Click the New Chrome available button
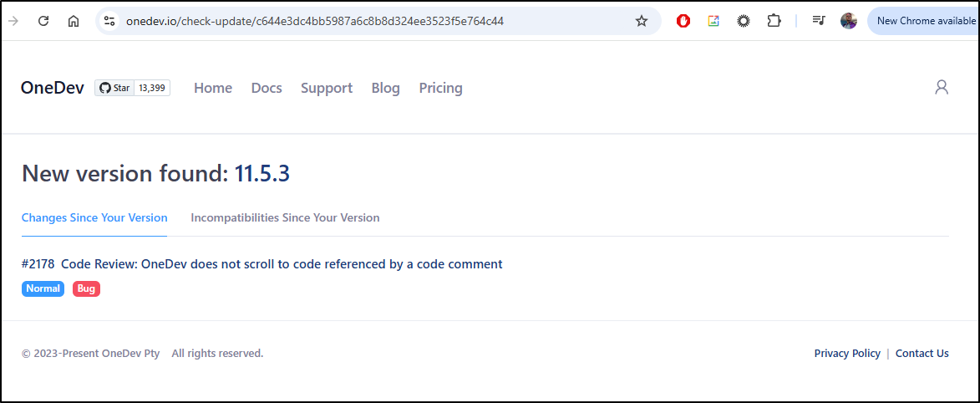Viewport: 980px width, 403px height. click(923, 21)
